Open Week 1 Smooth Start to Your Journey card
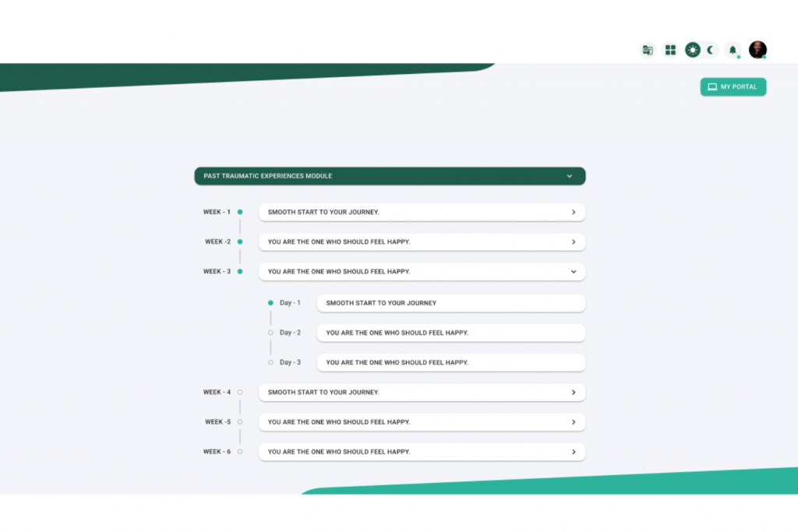The height and width of the screenshot is (532, 798). pos(422,212)
